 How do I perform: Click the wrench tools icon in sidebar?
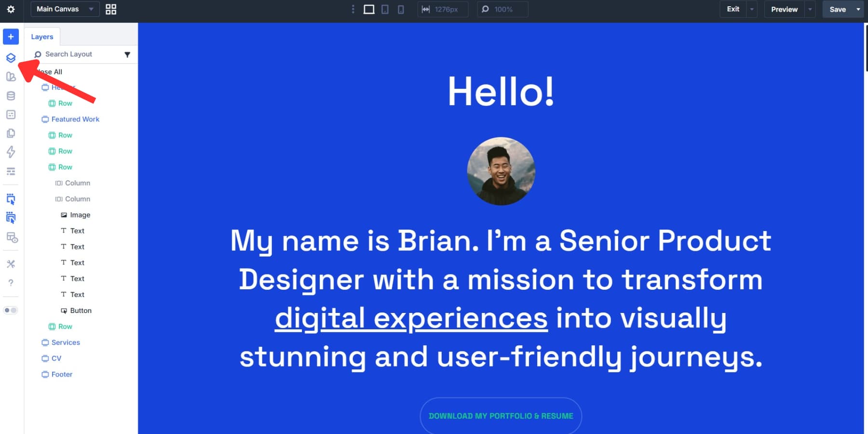11,264
